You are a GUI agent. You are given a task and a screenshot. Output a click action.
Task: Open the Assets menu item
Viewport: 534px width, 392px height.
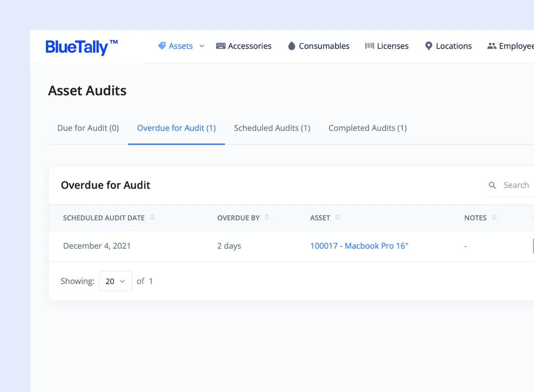[x=181, y=46]
